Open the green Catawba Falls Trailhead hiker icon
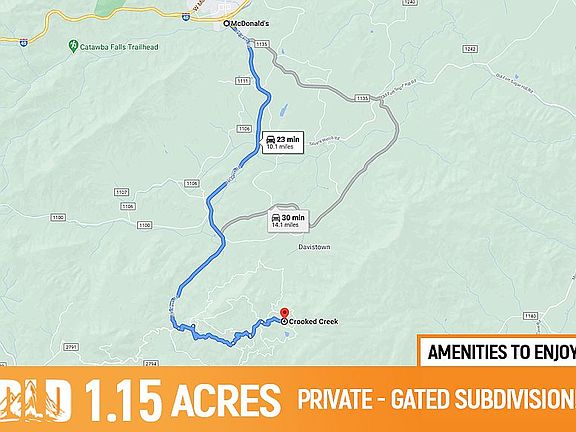 click(x=73, y=46)
